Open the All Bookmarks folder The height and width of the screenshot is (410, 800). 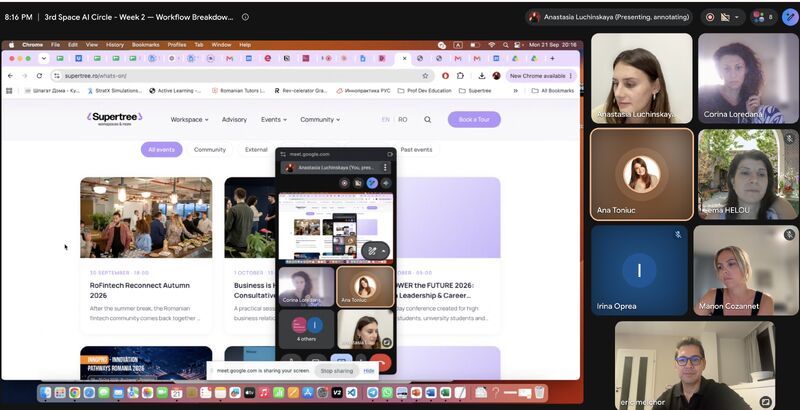(x=553, y=91)
